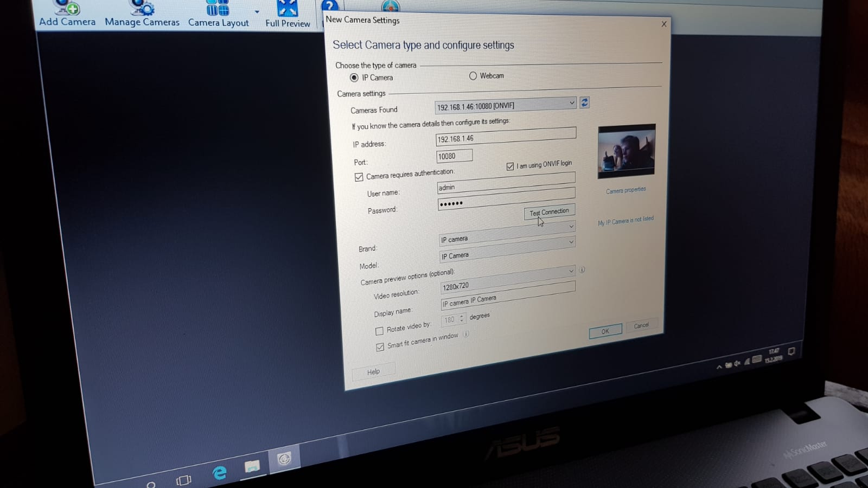The width and height of the screenshot is (868, 488).
Task: Expand the Cameras Found dropdown
Action: point(571,103)
